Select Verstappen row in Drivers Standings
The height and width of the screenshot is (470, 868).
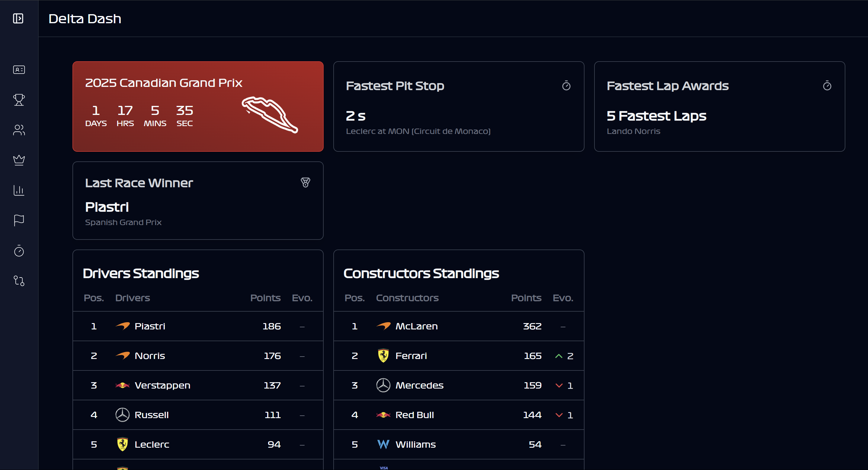click(198, 386)
